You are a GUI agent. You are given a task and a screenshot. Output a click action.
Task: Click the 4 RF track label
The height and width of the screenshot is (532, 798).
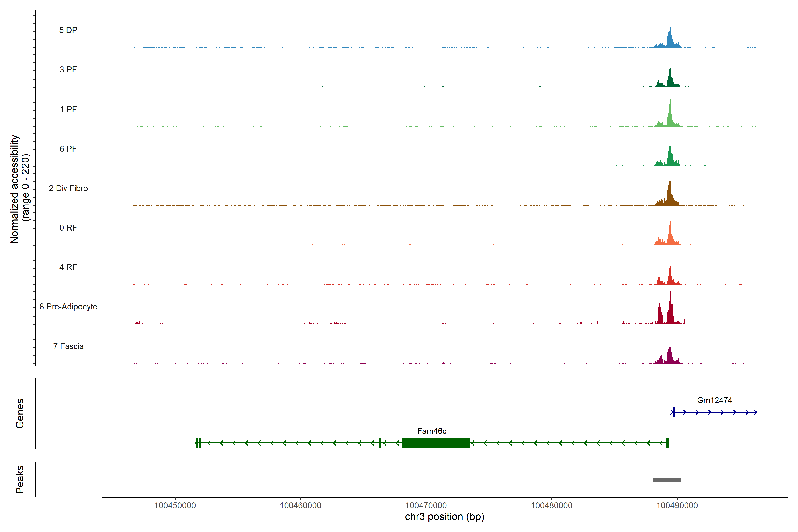[x=68, y=267]
